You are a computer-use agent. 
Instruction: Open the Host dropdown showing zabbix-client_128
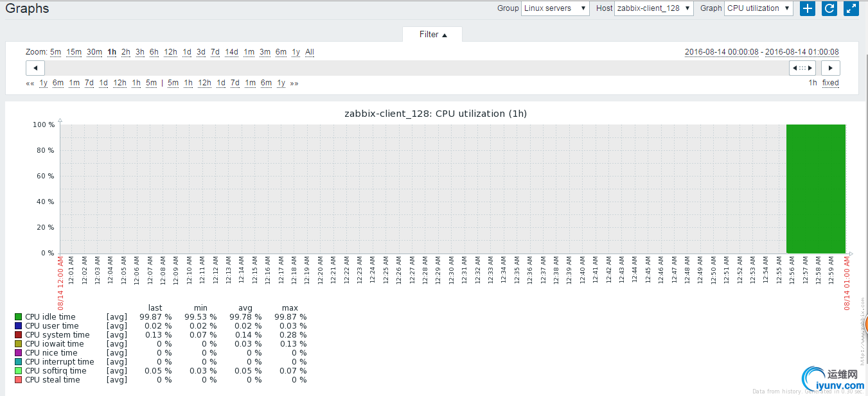click(x=654, y=8)
